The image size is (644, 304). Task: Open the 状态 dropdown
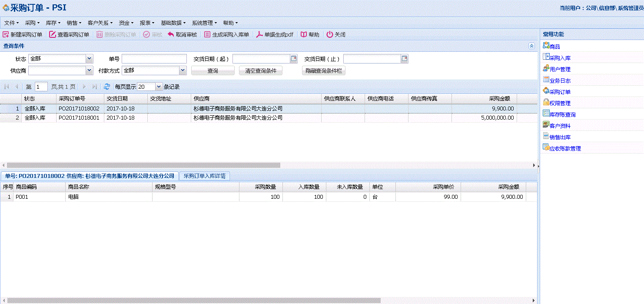[90, 59]
